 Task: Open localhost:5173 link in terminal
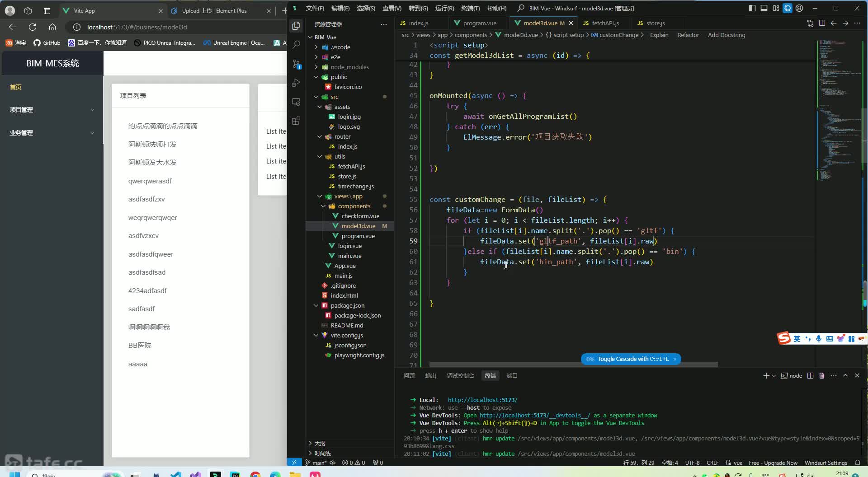482,400
